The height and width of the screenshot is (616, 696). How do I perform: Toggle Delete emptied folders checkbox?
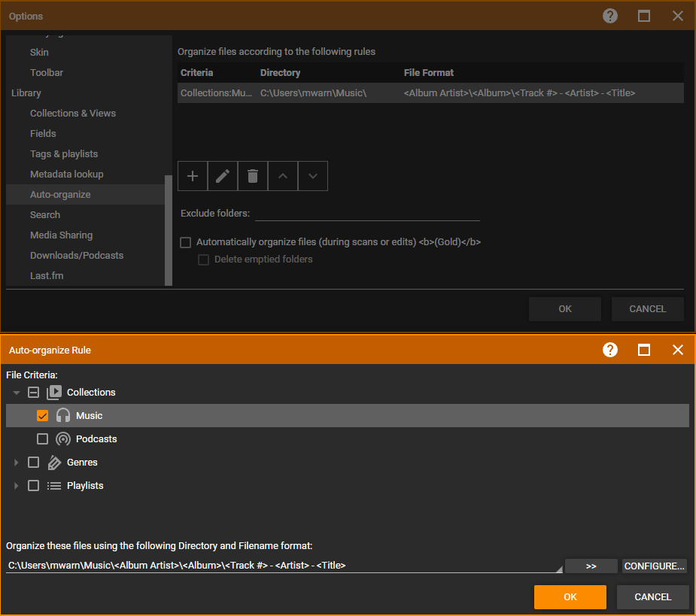(x=203, y=259)
